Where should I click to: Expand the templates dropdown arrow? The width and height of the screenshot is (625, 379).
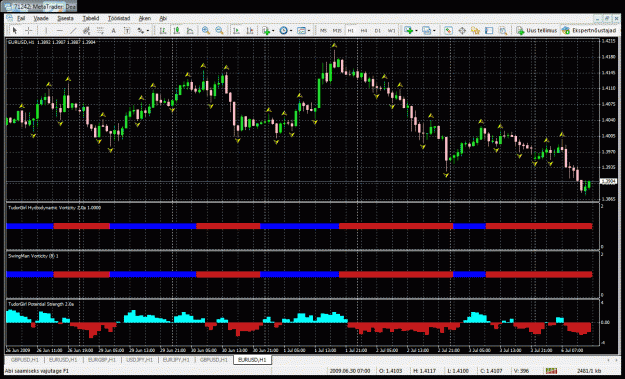pyautogui.click(x=309, y=31)
